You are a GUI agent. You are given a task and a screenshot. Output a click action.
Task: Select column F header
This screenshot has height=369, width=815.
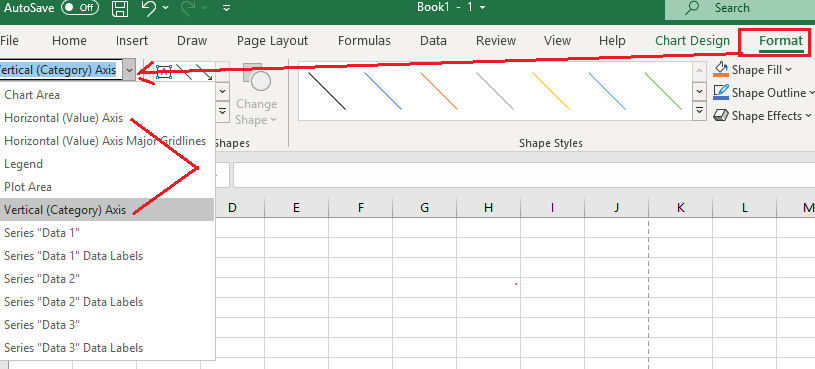pos(360,208)
